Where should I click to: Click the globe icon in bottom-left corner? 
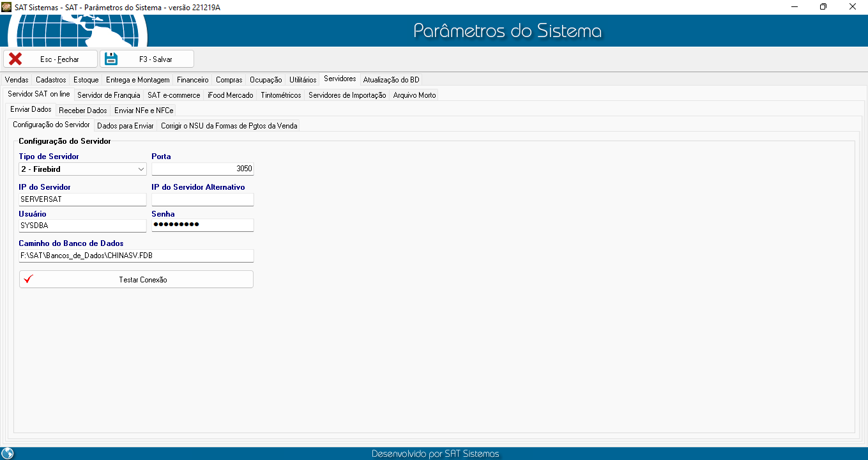(x=8, y=454)
